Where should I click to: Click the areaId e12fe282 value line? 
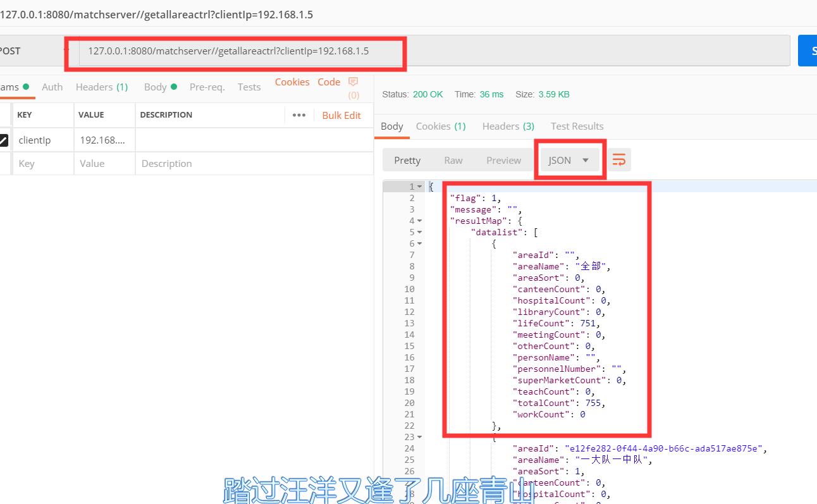640,448
